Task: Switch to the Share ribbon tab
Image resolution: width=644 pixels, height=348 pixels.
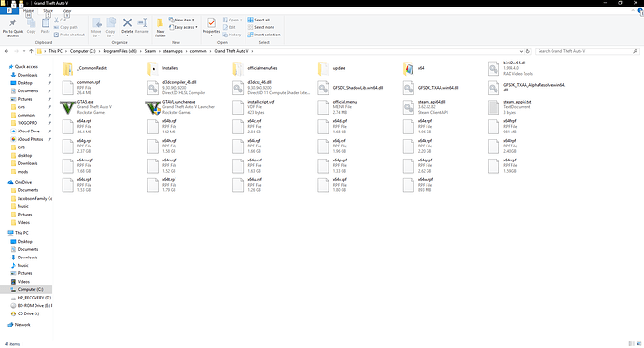Action: pyautogui.click(x=48, y=11)
